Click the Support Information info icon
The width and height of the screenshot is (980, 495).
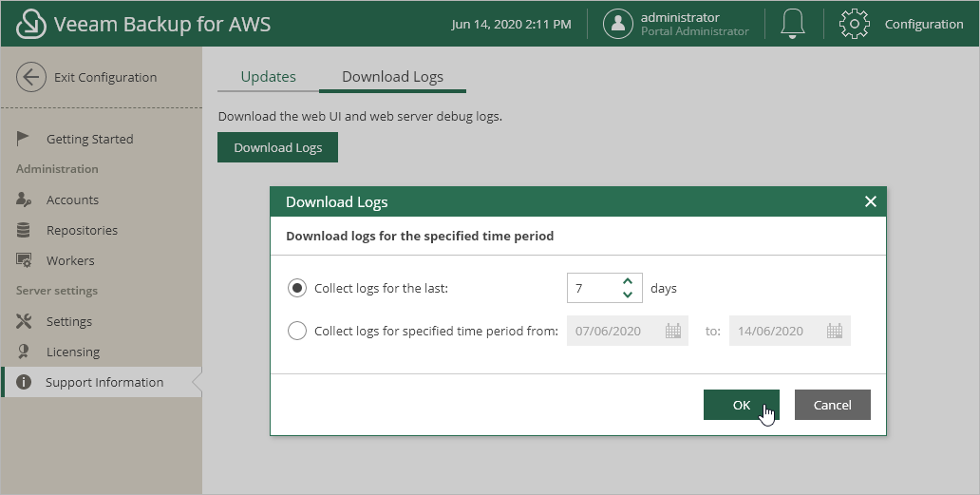(24, 382)
